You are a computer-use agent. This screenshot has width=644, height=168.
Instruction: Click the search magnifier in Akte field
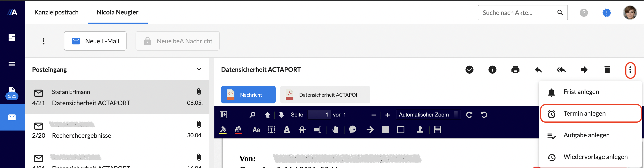(560, 13)
